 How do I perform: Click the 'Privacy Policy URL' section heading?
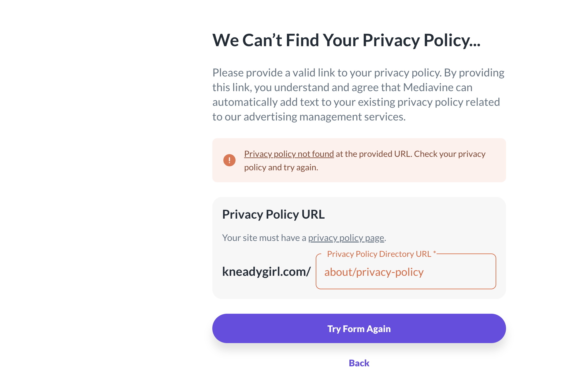[x=273, y=214]
